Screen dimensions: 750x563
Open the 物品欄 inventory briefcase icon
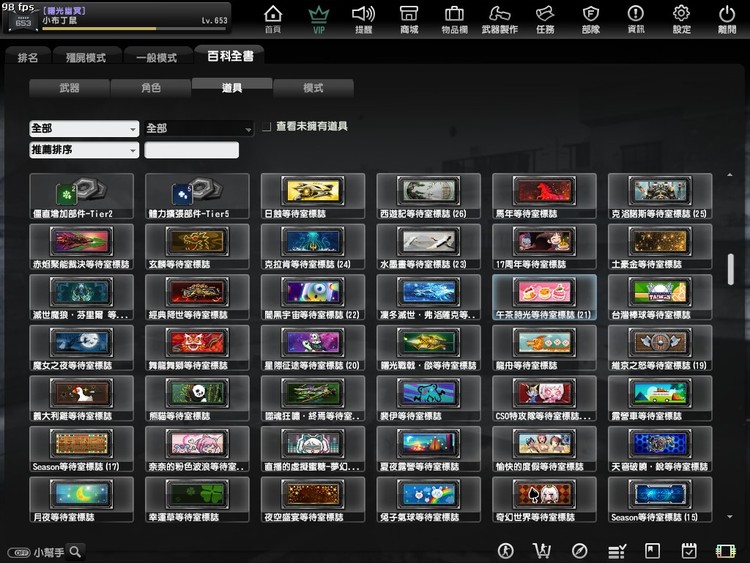(x=454, y=19)
